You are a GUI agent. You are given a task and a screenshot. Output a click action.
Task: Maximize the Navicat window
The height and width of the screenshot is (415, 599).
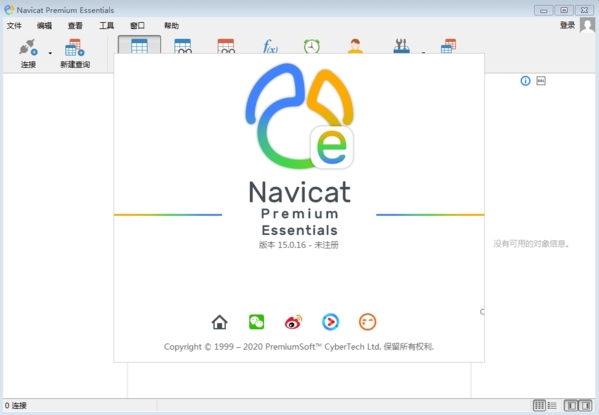point(564,10)
